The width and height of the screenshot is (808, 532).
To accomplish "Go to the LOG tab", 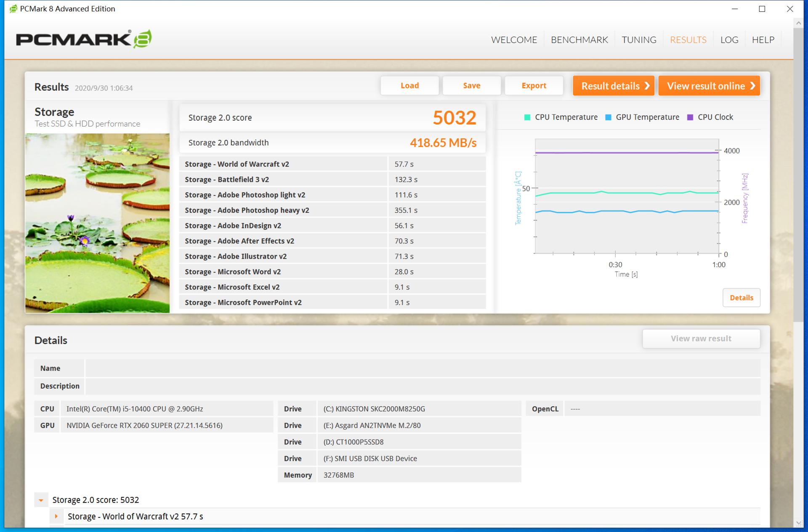I will [x=729, y=40].
